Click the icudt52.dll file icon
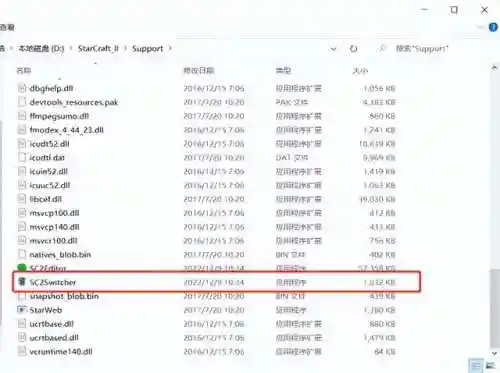The height and width of the screenshot is (373, 500). (22, 144)
